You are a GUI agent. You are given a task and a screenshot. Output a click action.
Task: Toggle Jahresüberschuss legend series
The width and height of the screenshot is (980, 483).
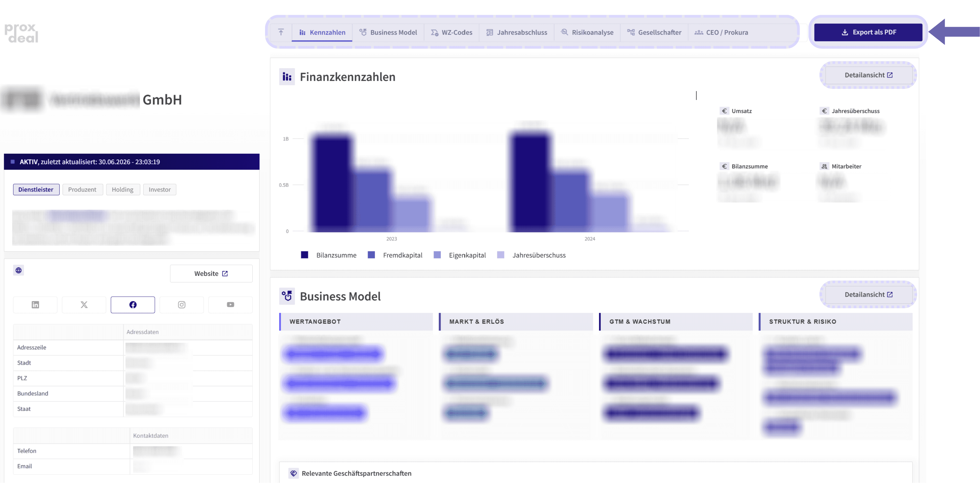point(531,255)
